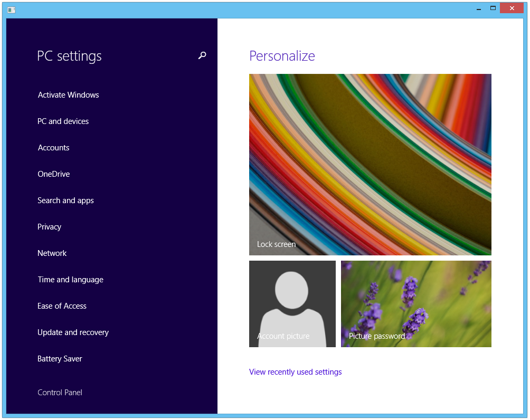Open the Account picture tile
The image size is (530, 420).
pos(292,304)
